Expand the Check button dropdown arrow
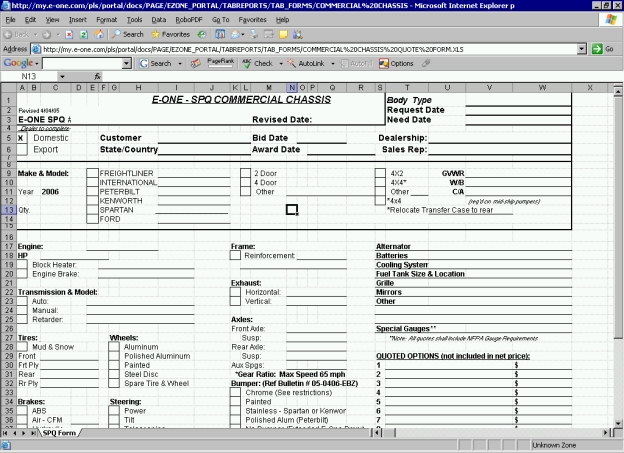This screenshot has width=624, height=453. [281, 63]
